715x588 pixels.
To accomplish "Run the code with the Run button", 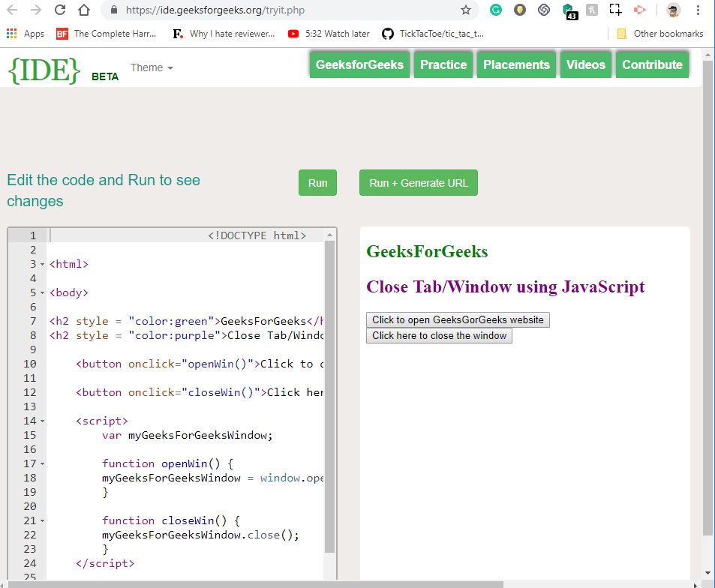I will pos(318,183).
